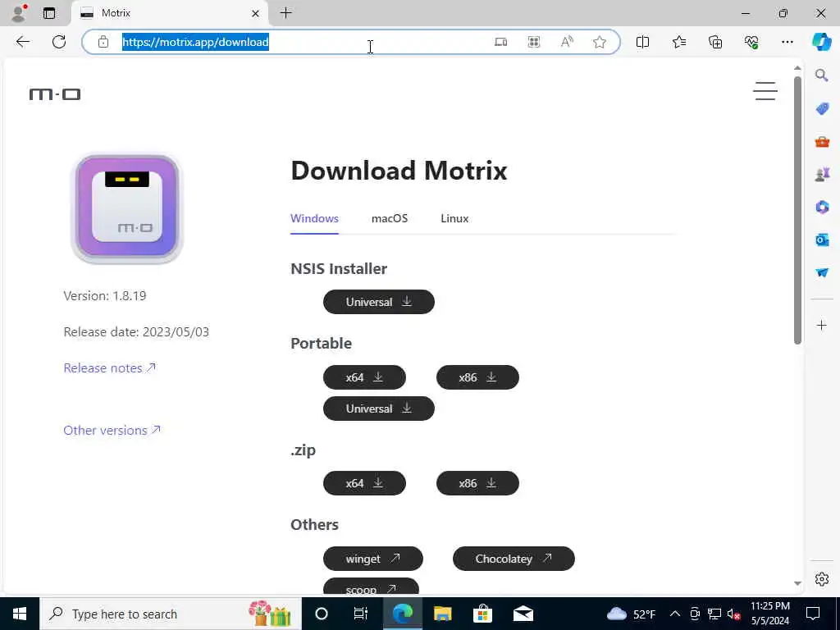Open the Windows Start menu

point(20,614)
